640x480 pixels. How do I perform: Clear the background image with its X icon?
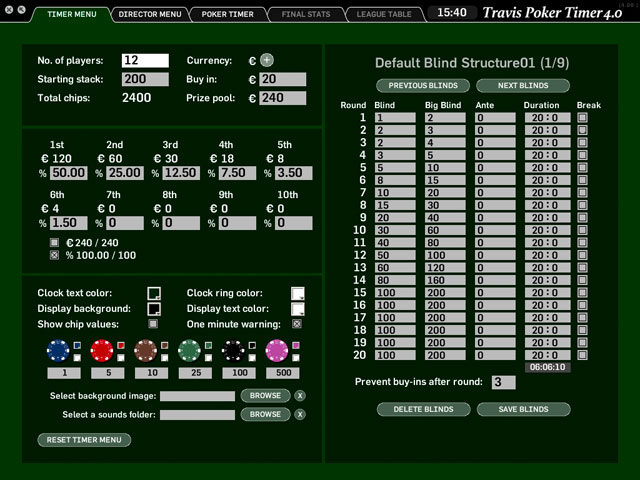tap(300, 396)
